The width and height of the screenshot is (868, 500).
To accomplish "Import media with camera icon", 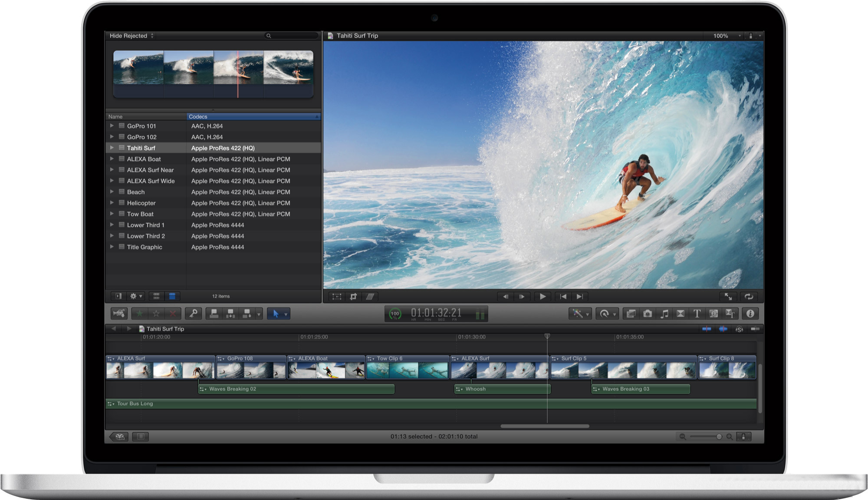I will click(118, 314).
